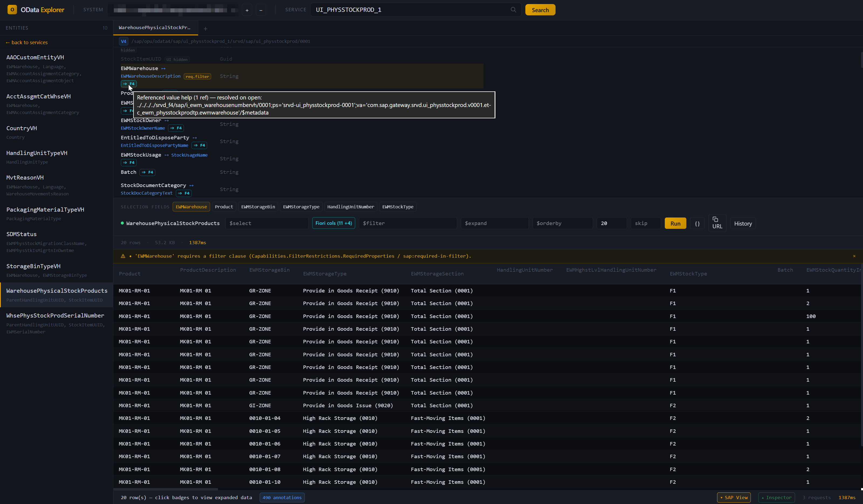Open F4 value help for Batch
The height and width of the screenshot is (504, 863).
tap(147, 172)
